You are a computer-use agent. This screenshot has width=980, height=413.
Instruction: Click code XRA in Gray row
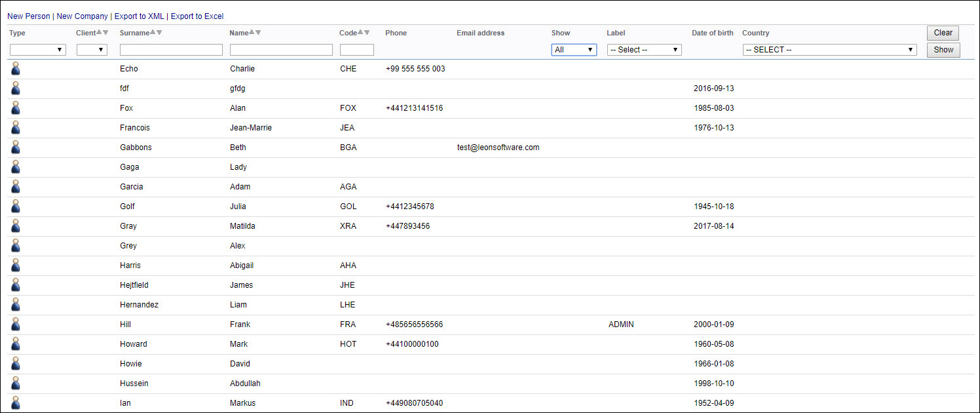(348, 226)
